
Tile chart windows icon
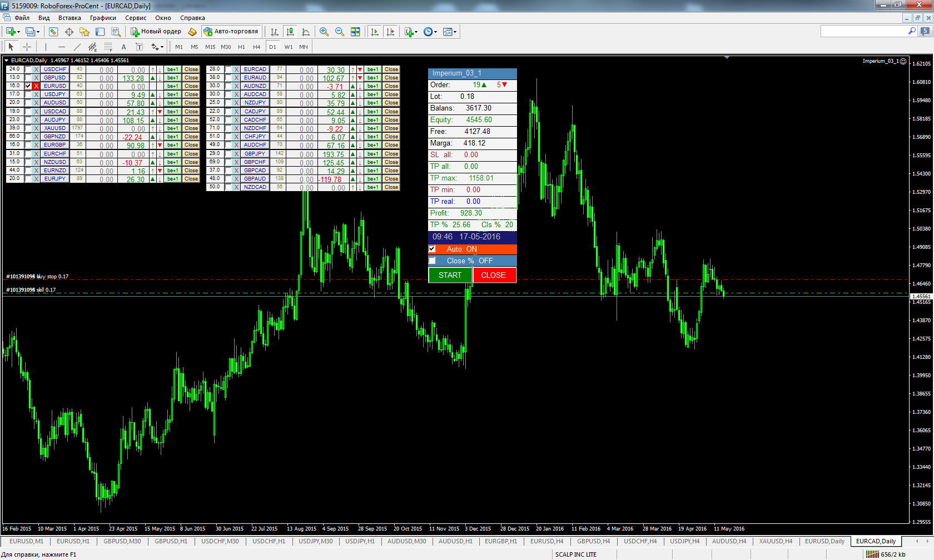pyautogui.click(x=355, y=32)
